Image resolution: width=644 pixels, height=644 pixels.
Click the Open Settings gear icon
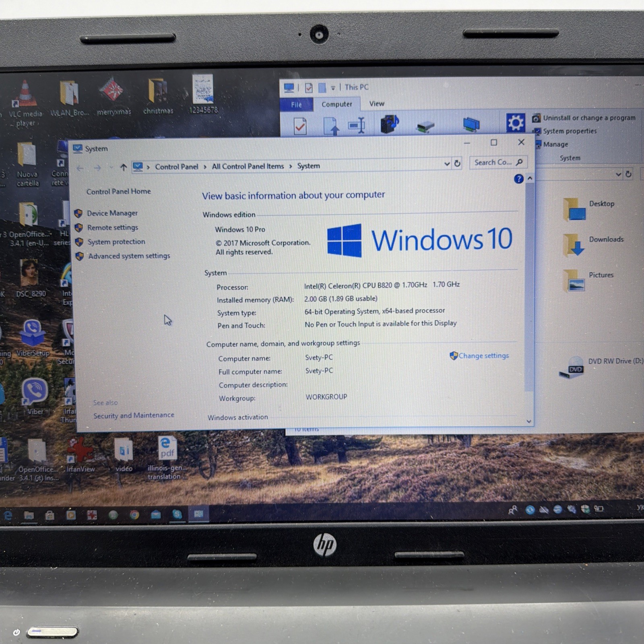pos(516,123)
